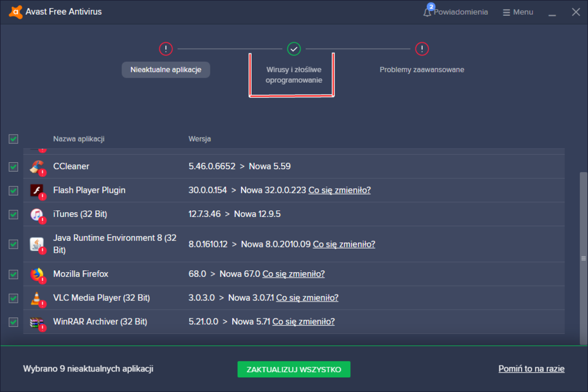Uncheck the Java Runtime Environment checkbox
The height and width of the screenshot is (392, 588).
14,244
